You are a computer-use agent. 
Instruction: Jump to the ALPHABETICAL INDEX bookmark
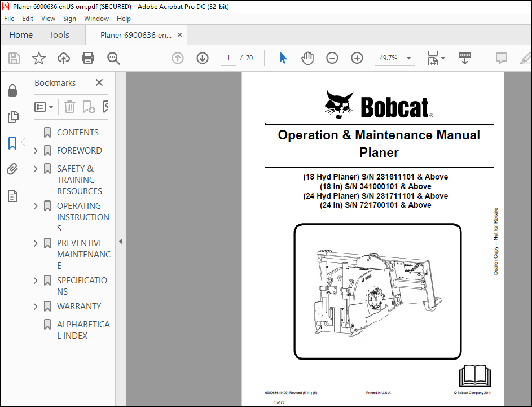coord(83,330)
